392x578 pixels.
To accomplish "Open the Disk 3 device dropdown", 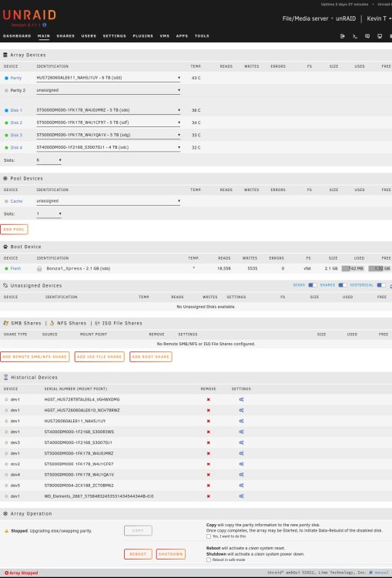I will pyautogui.click(x=109, y=135).
